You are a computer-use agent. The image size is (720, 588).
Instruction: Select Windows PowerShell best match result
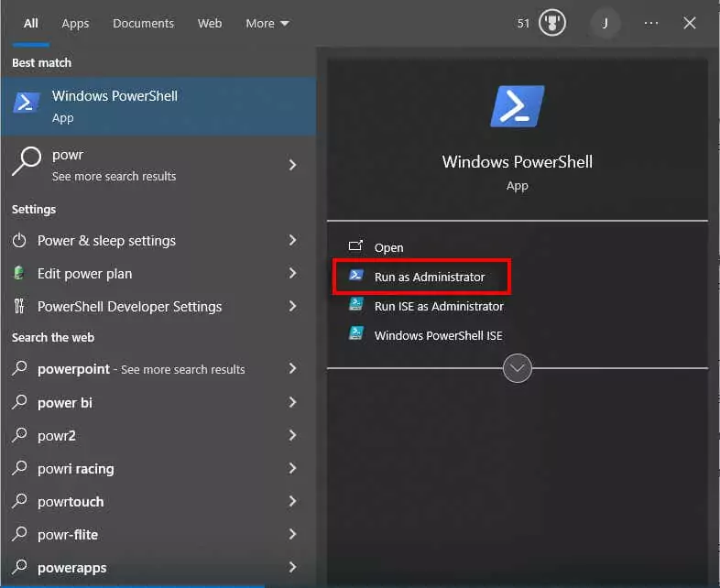click(x=115, y=105)
